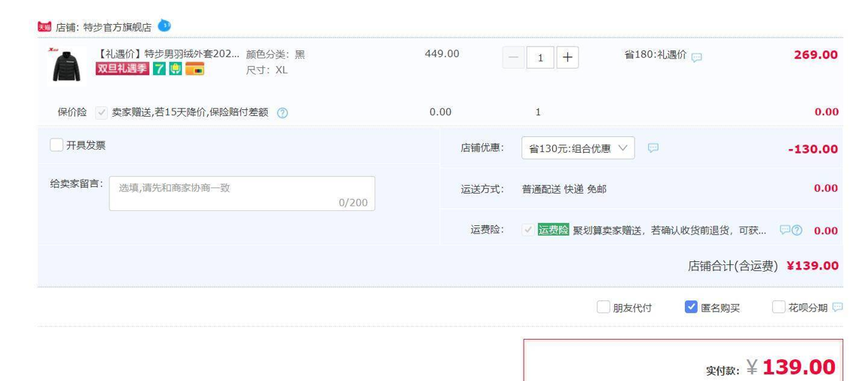
Task: Click info bubble next to 花呗分期
Action: click(x=837, y=307)
